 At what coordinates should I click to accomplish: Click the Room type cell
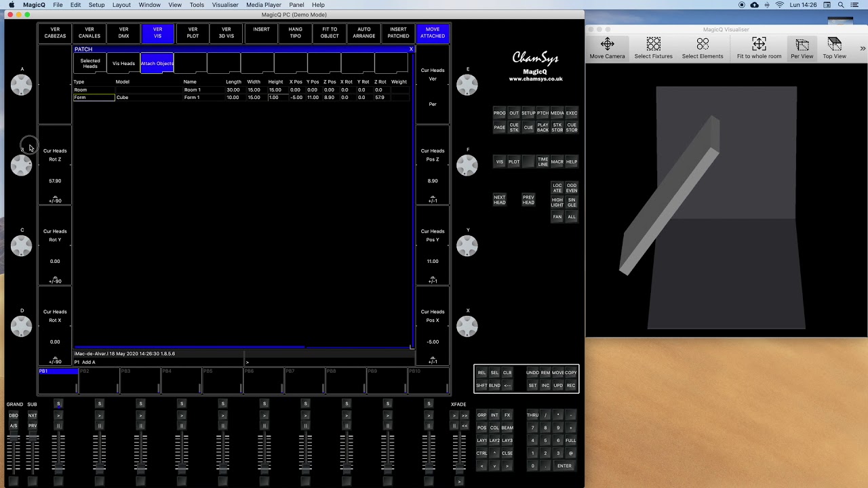(x=94, y=89)
